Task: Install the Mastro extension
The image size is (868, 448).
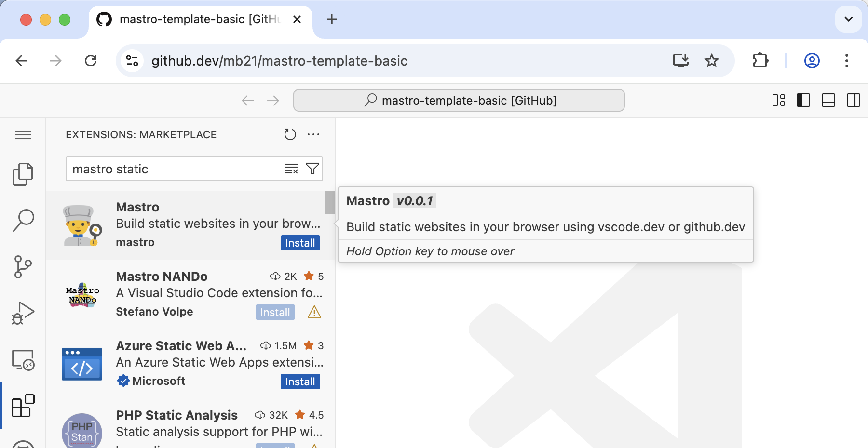Action: click(x=300, y=243)
